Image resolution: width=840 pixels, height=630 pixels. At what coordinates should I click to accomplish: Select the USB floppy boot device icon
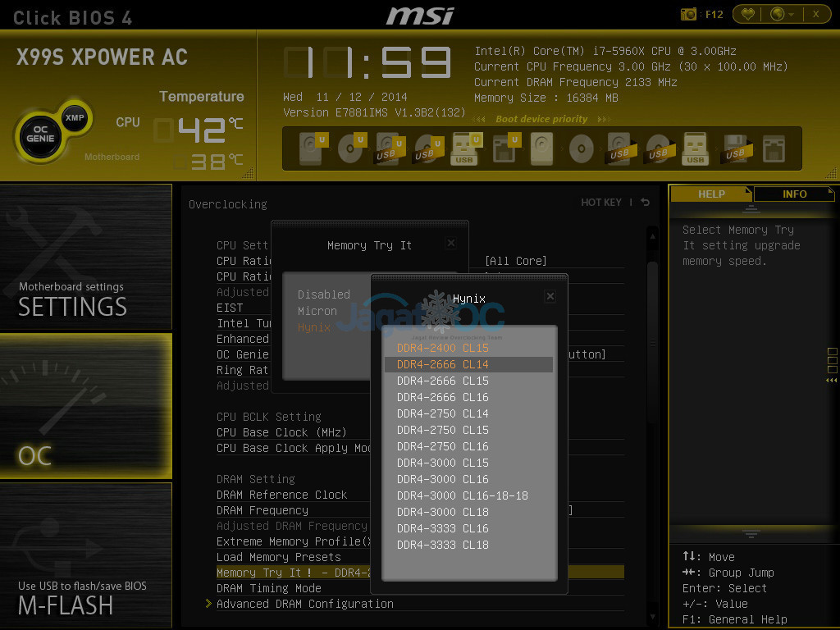tap(734, 149)
